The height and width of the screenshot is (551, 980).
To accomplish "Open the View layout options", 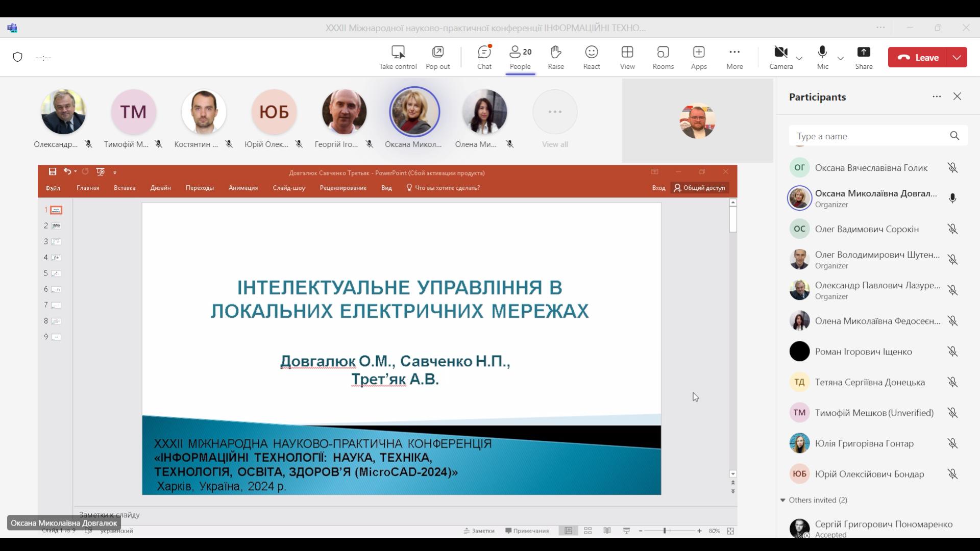I will 627,57.
